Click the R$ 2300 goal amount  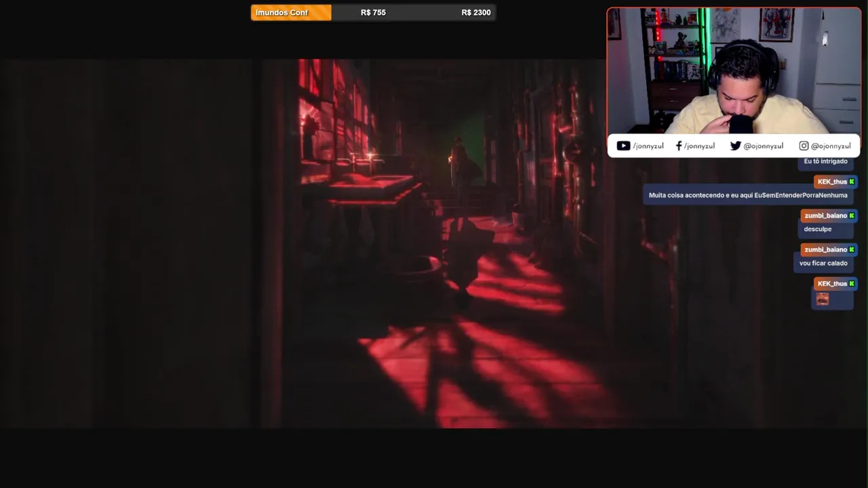[x=476, y=12]
